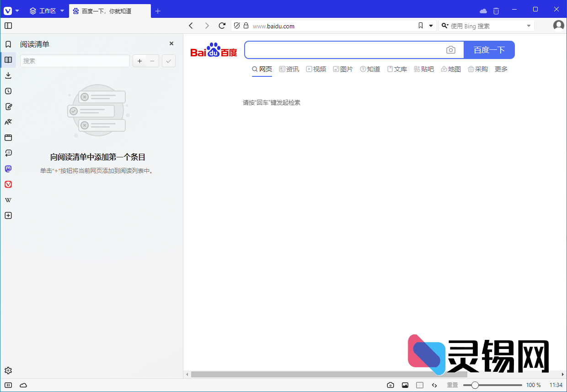Click 重置 to reset page zoom
This screenshot has height=392, width=567.
coord(452,385)
